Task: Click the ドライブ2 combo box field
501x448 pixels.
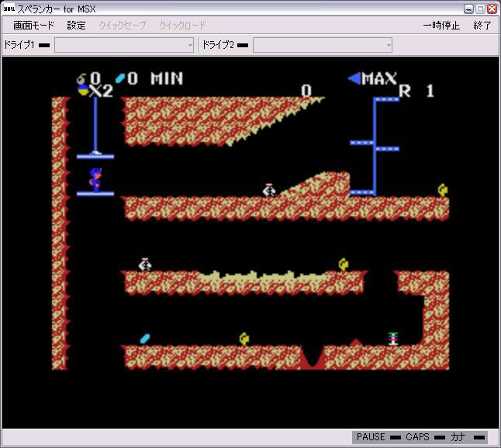Action: (x=323, y=45)
